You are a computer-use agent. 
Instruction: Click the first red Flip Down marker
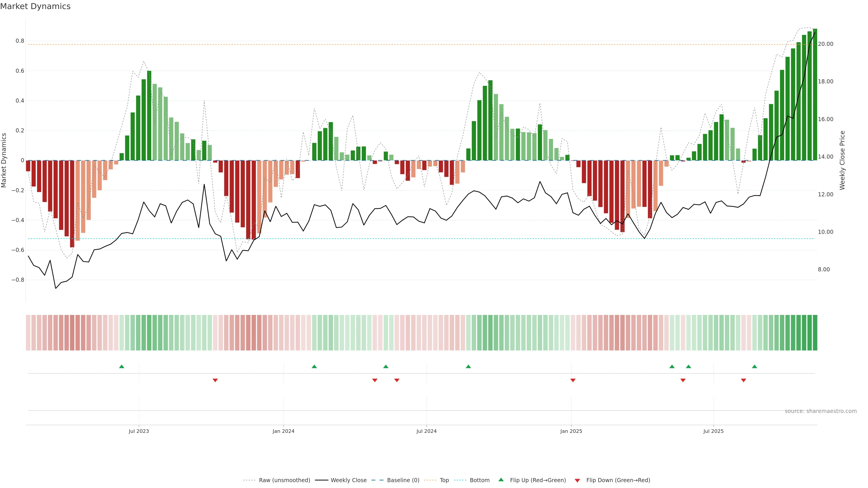(x=215, y=380)
